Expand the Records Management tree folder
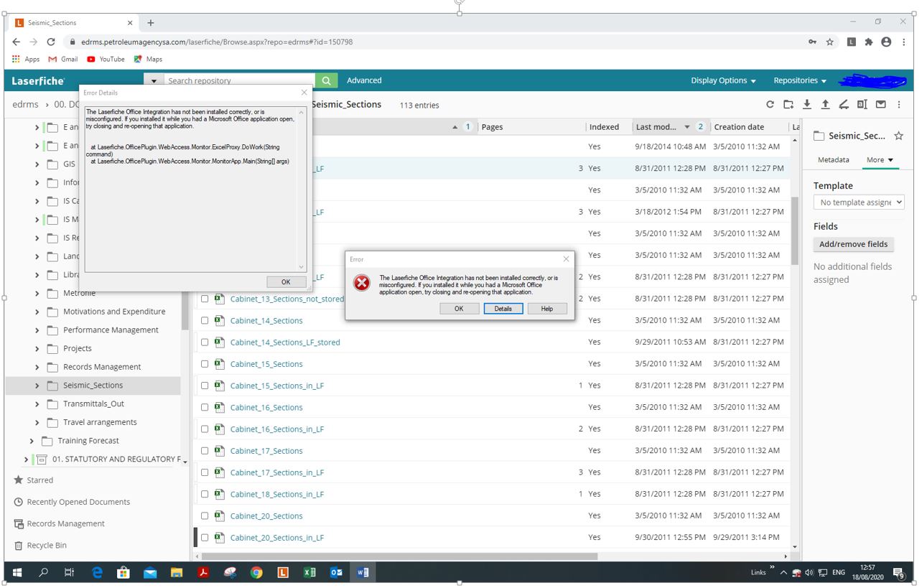 pos(37,367)
